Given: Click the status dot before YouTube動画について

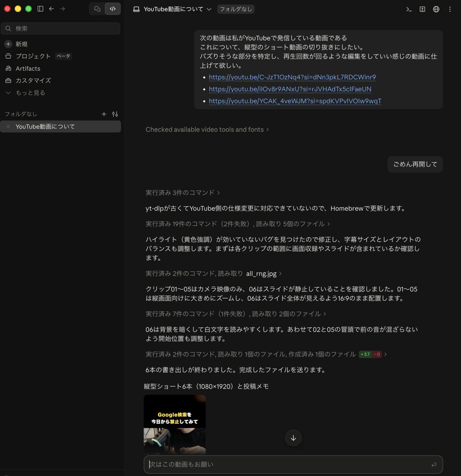Looking at the screenshot, I should [x=8, y=126].
